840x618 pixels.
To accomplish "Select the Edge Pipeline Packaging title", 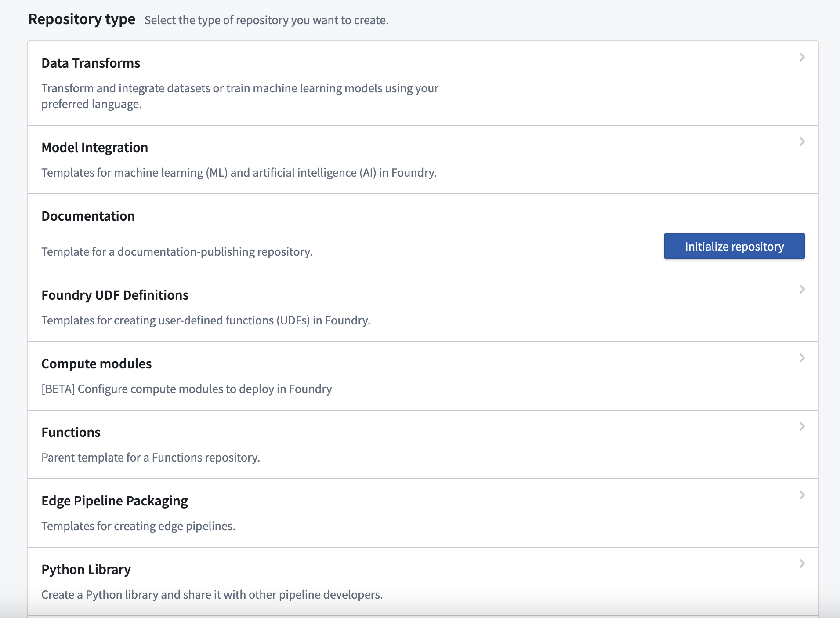I will point(114,501).
